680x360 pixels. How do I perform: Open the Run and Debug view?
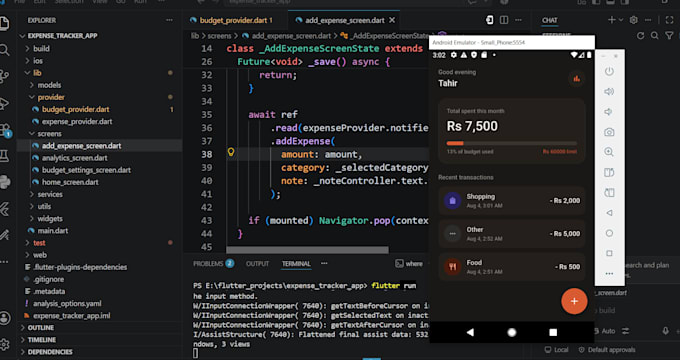[x=4, y=103]
